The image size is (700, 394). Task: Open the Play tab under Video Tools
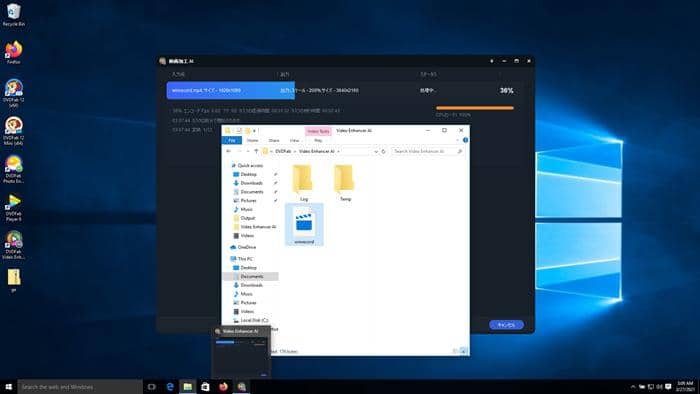(x=318, y=141)
